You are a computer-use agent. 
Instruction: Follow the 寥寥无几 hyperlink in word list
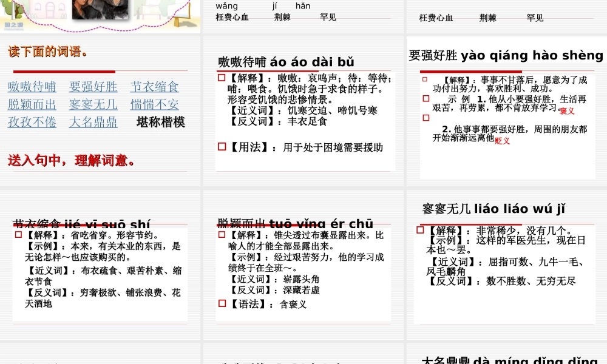click(x=93, y=104)
